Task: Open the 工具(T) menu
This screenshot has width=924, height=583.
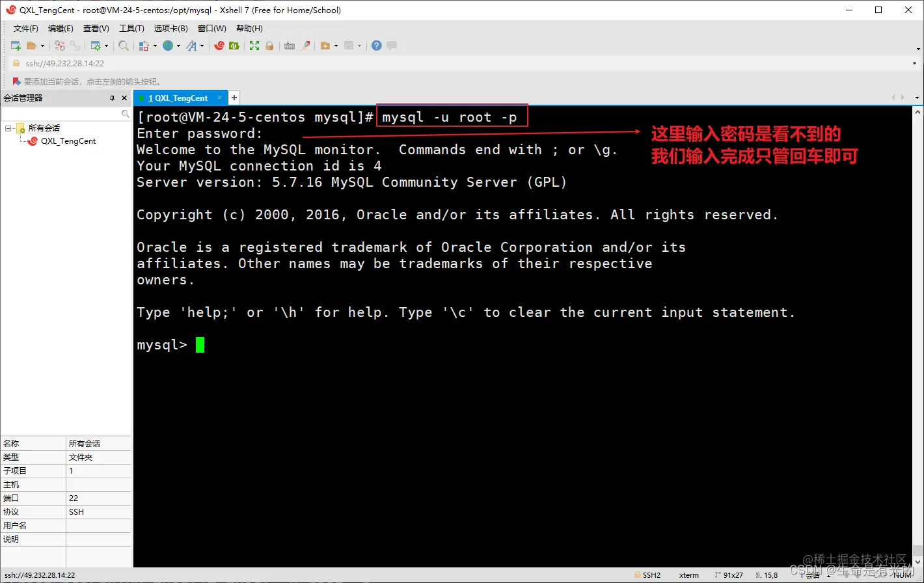Action: click(131, 29)
